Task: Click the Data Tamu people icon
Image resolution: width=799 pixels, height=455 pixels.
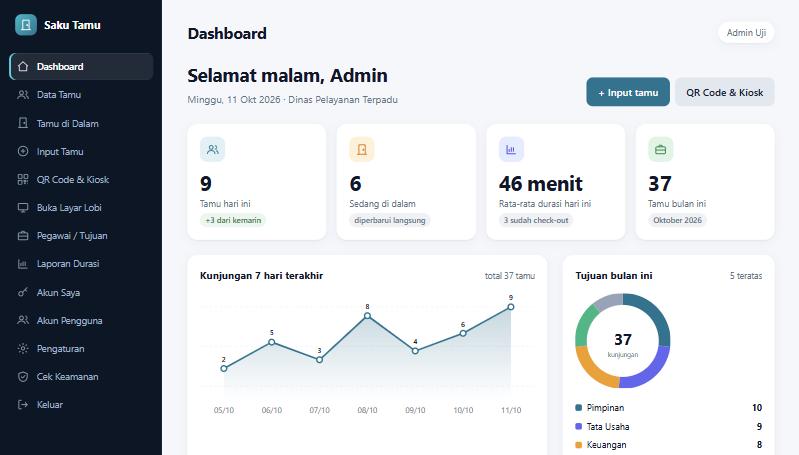Action: 23,94
